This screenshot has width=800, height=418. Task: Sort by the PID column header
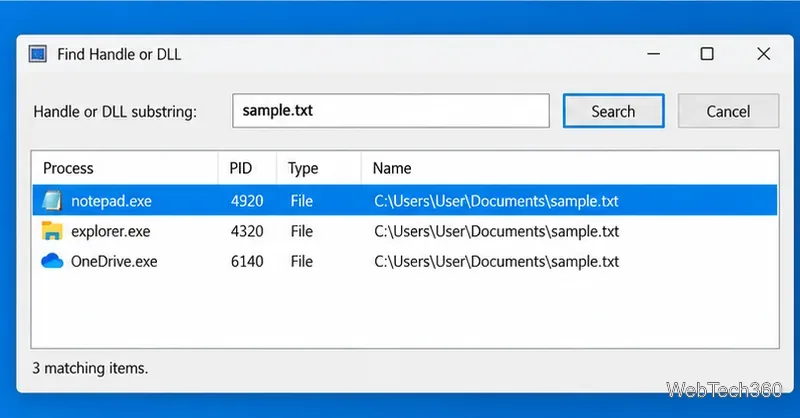pyautogui.click(x=247, y=168)
